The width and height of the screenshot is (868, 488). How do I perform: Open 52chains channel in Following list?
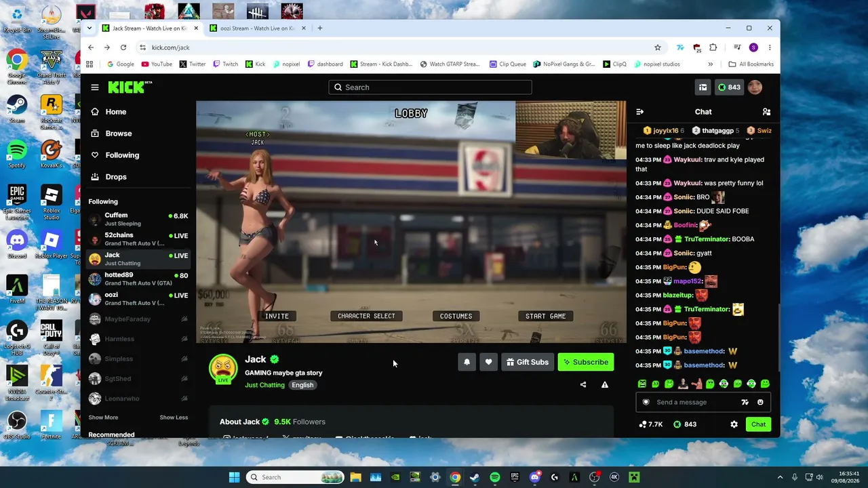pos(138,239)
